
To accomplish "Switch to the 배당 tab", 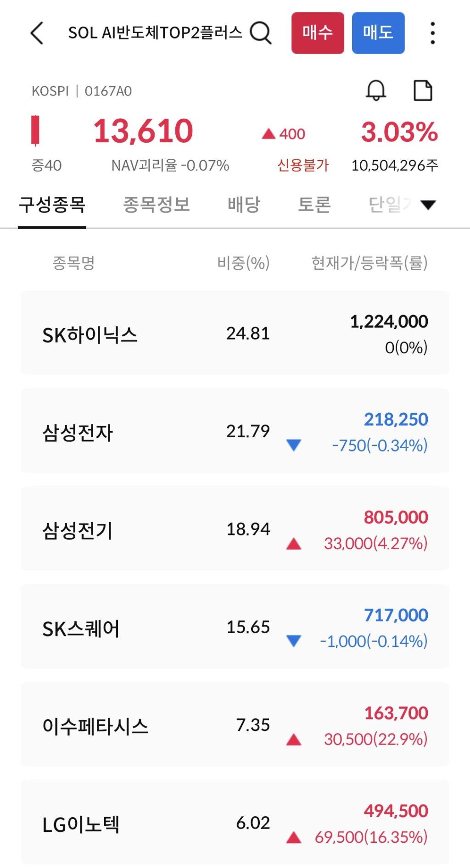I will click(244, 205).
